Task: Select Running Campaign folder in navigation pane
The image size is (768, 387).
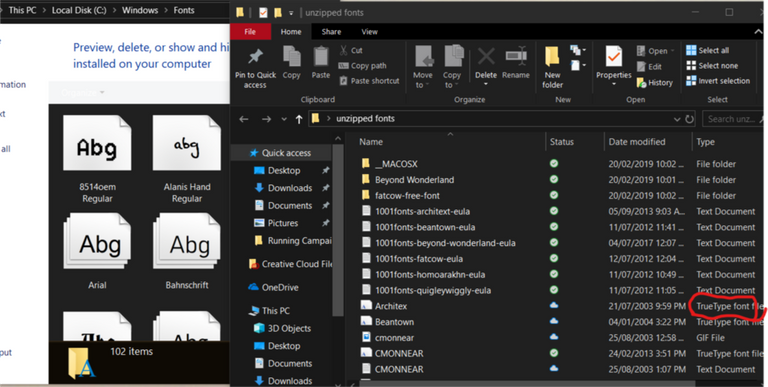Action: 293,241
